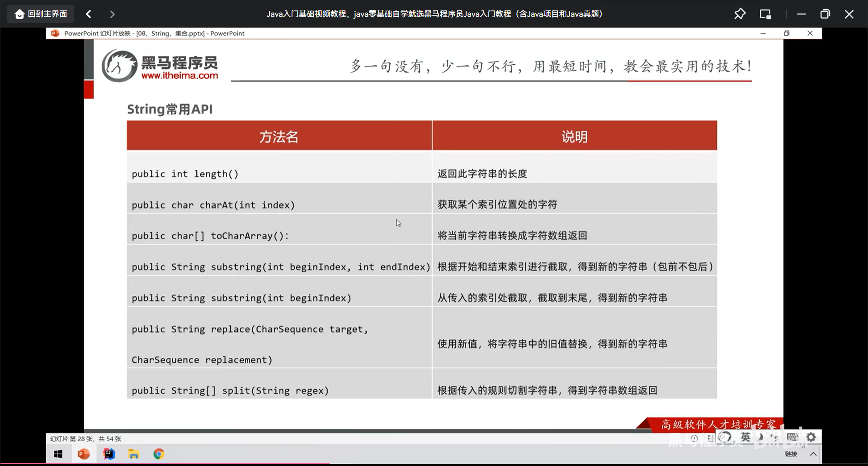The image size is (868, 466).
Task: Click the 回到主界面 home button
Action: point(41,14)
